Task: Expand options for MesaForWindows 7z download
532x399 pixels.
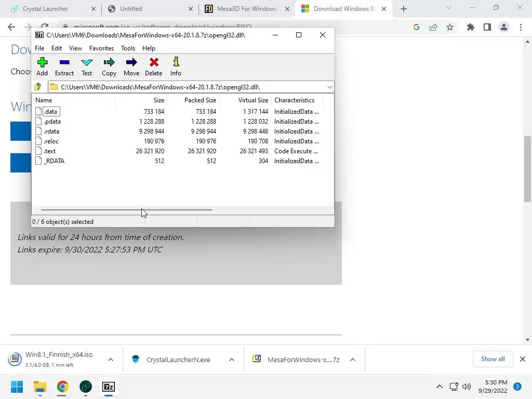Action: tap(353, 360)
